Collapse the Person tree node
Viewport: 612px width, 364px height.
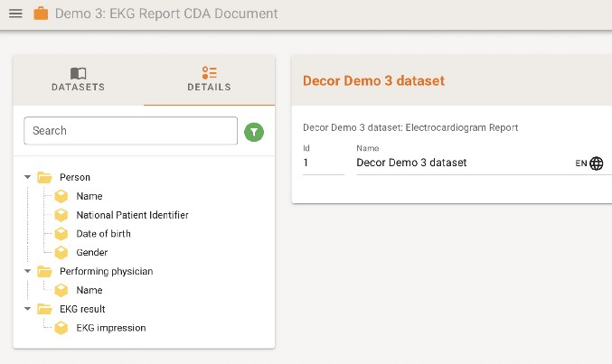click(28, 177)
